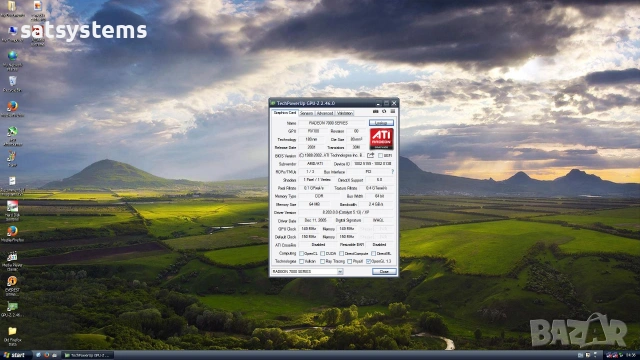The height and width of the screenshot is (360, 640).
Task: Switch to the Sensors tab
Action: pyautogui.click(x=307, y=113)
